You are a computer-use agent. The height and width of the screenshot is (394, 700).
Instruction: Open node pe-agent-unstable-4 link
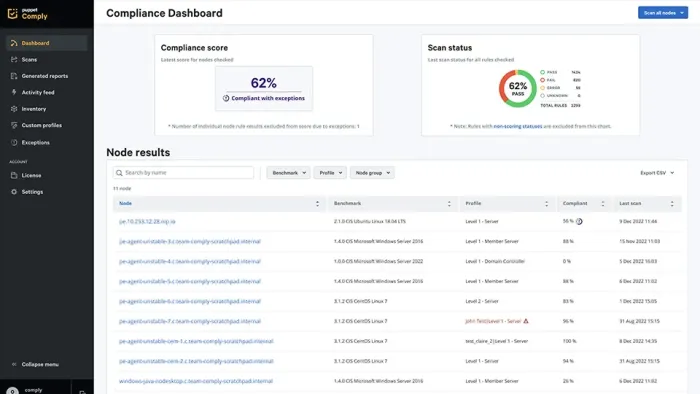pos(190,261)
